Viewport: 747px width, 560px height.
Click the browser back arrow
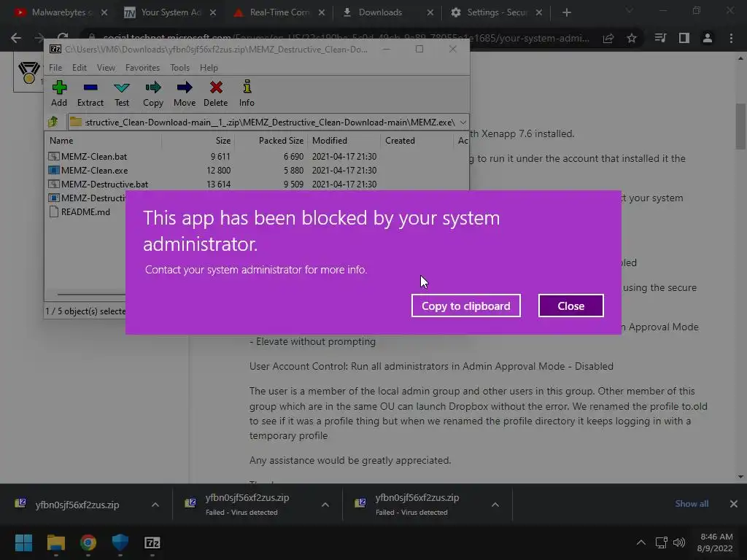click(16, 38)
